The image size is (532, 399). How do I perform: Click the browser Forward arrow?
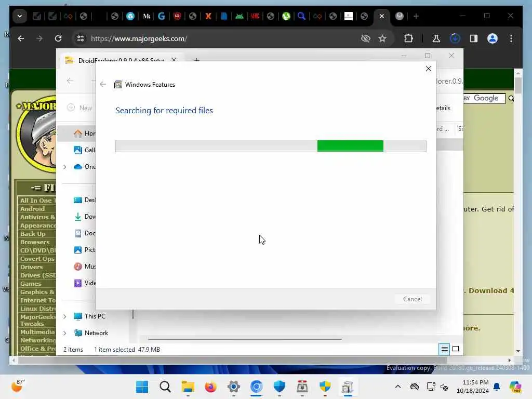(39, 38)
